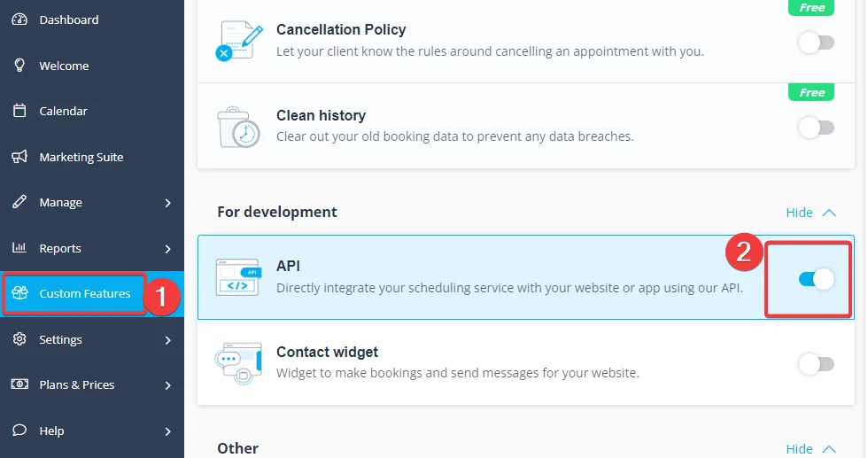Expand the Plans & Prices chevron

(x=167, y=385)
